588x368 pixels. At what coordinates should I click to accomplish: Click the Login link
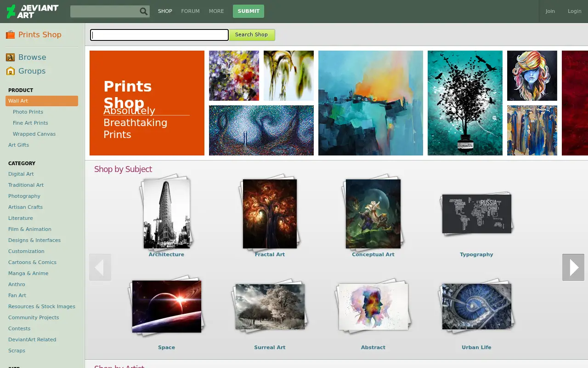click(x=575, y=11)
